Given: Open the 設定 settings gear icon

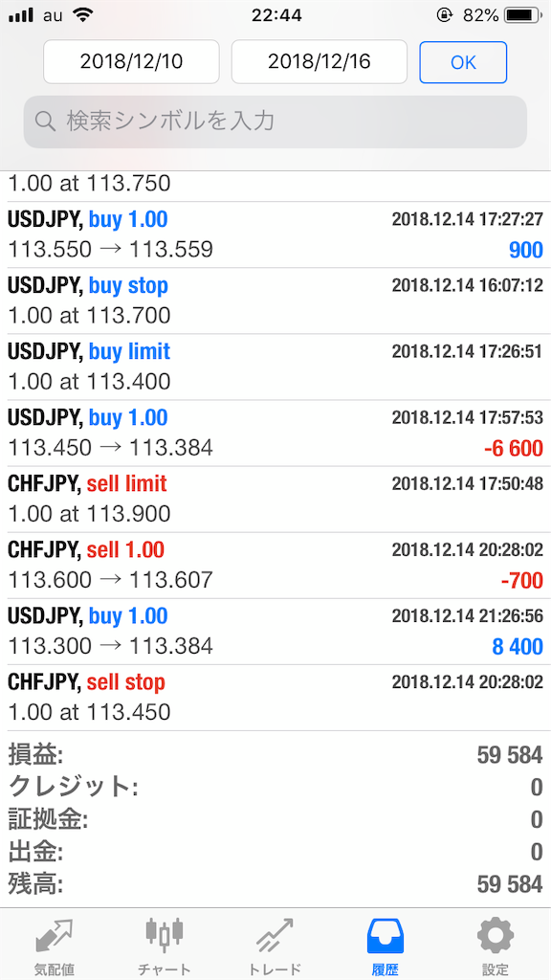Looking at the screenshot, I should click(496, 936).
